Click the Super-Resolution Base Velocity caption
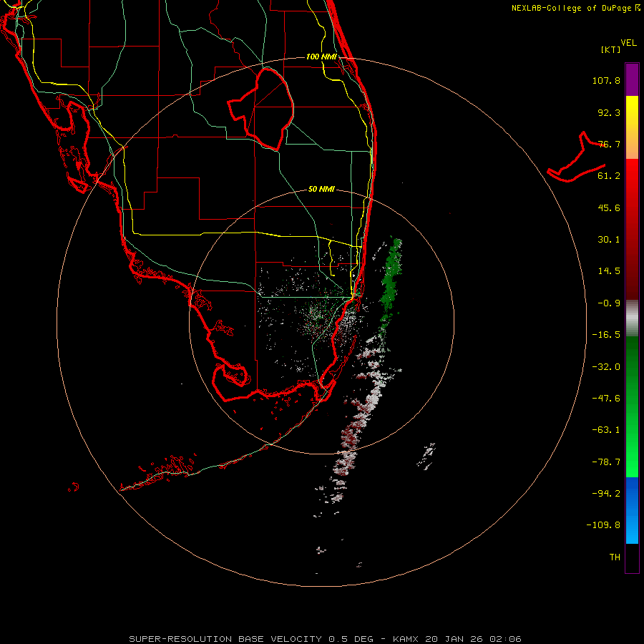 325,639
